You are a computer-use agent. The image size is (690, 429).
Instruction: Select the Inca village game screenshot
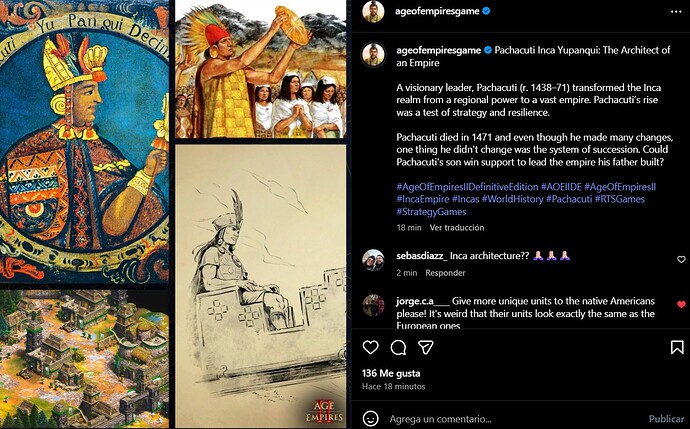click(84, 358)
